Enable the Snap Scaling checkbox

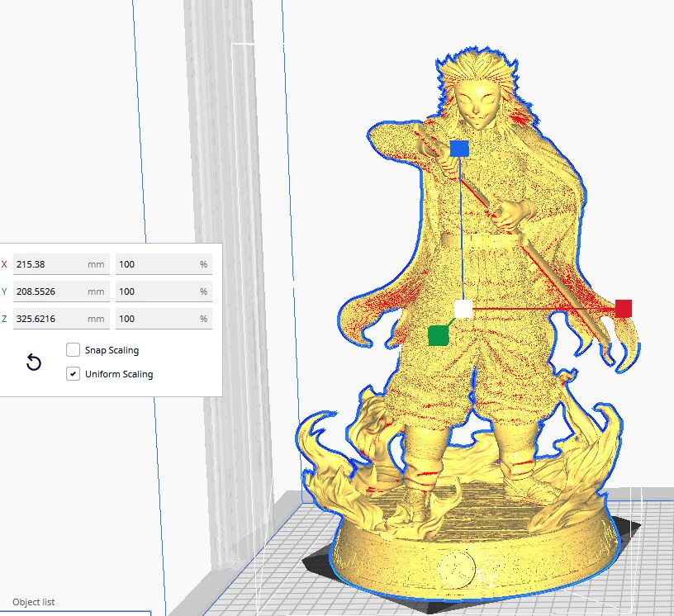pos(73,350)
